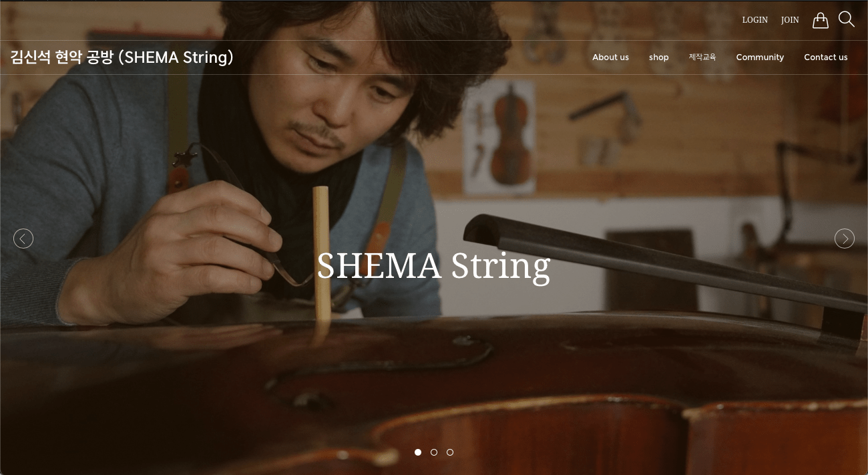Open the 제작교육 menu item
The image size is (868, 475).
(x=702, y=57)
